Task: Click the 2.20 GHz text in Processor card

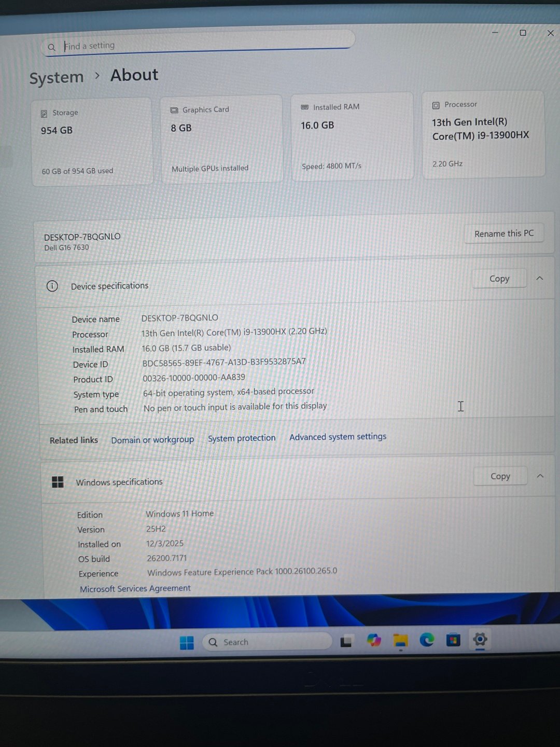Action: pos(447,164)
